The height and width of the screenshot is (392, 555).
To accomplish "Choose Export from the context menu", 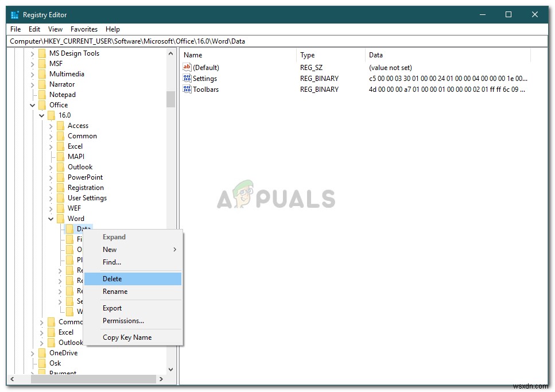I will coord(133,308).
